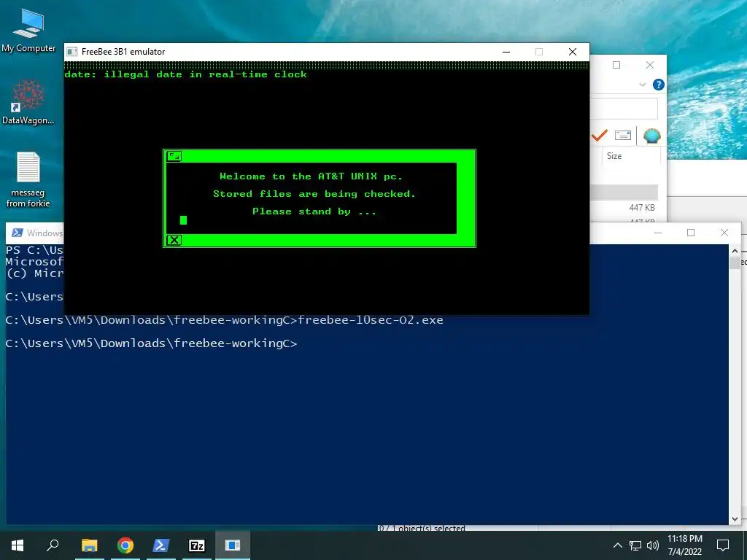This screenshot has width=747, height=560.
Task: Click the search field in the Explorer window
Action: (624, 109)
